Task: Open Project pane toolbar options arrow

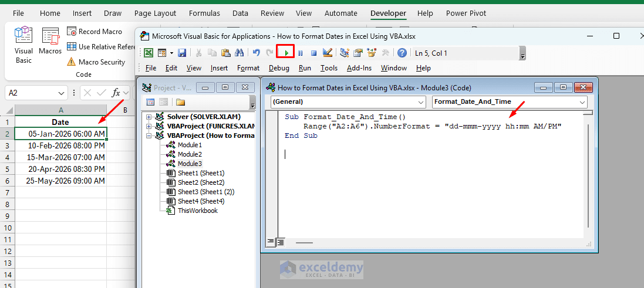Action: click(252, 103)
